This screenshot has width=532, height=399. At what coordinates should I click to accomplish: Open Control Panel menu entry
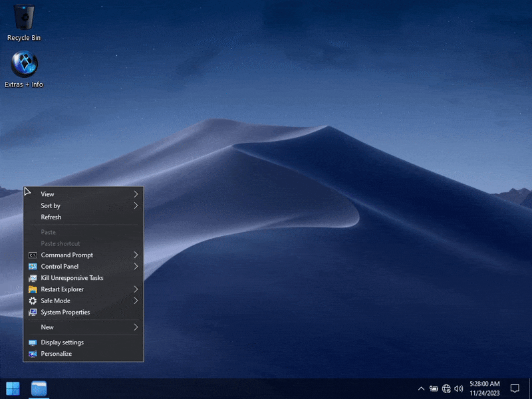[84, 267]
